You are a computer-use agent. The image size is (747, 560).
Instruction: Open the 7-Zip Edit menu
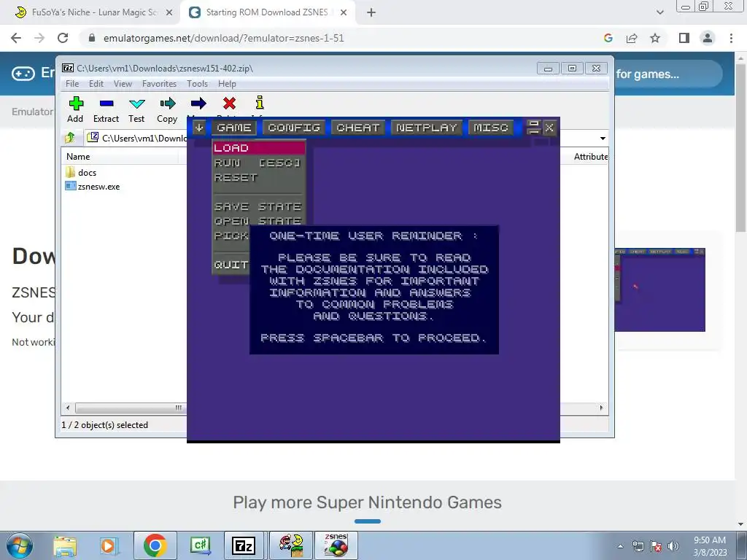pyautogui.click(x=96, y=84)
